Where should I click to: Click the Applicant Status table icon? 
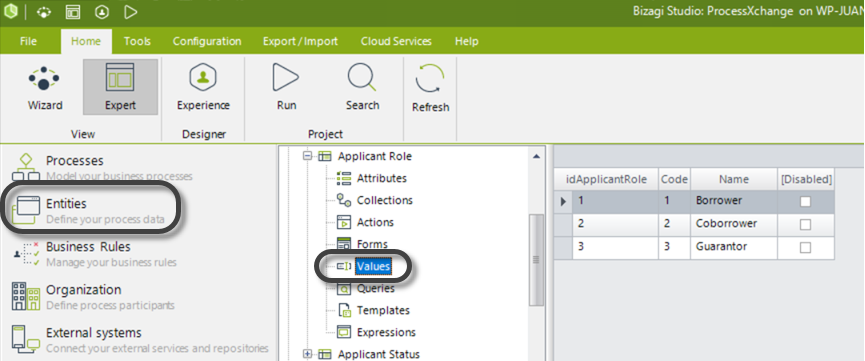(324, 354)
